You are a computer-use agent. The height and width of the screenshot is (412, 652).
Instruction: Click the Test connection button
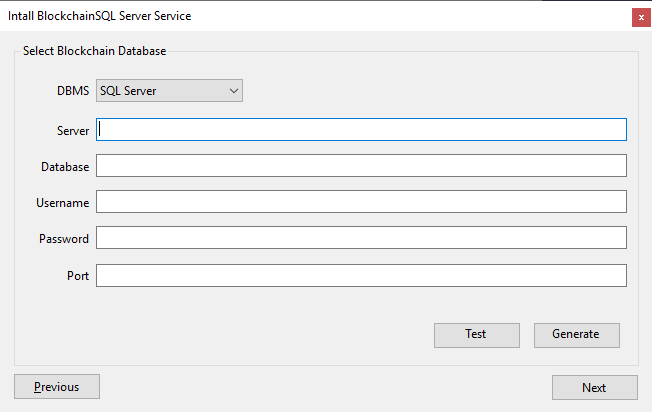tap(477, 335)
